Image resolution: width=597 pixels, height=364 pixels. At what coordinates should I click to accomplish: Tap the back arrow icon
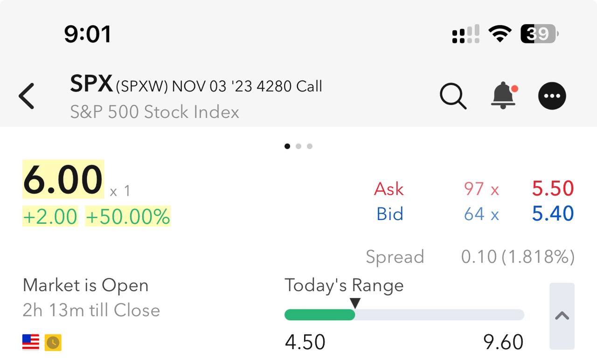[27, 96]
